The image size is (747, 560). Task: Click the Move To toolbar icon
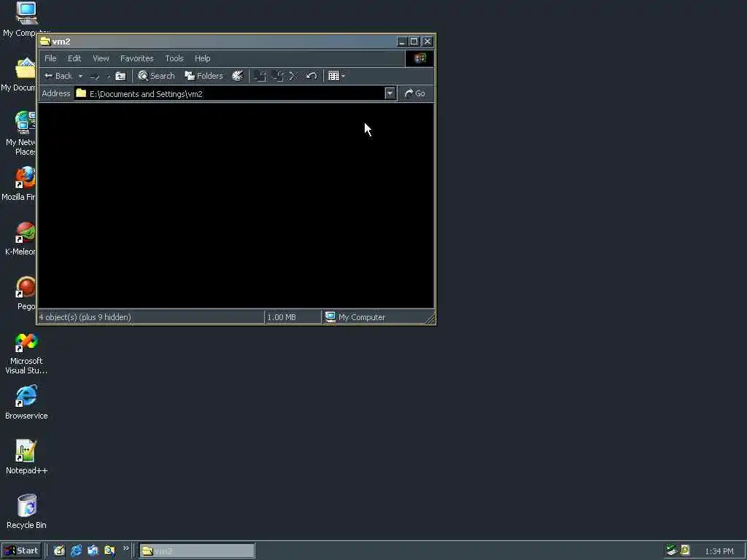(260, 76)
